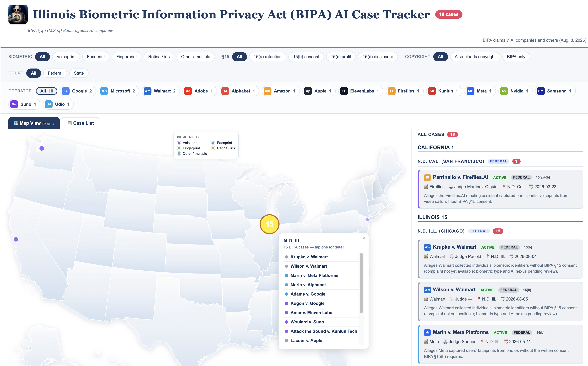Select the Fireflies operator chip icon
This screenshot has height=366, width=588.
tap(391, 91)
